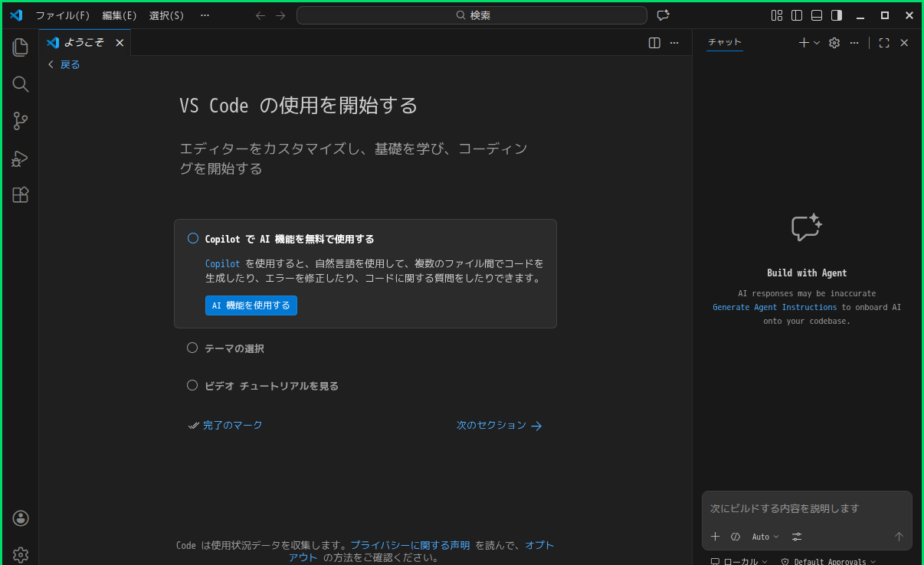Open the Default Approvals dropdown
Image resolution: width=924 pixels, height=565 pixels.
pos(828,561)
